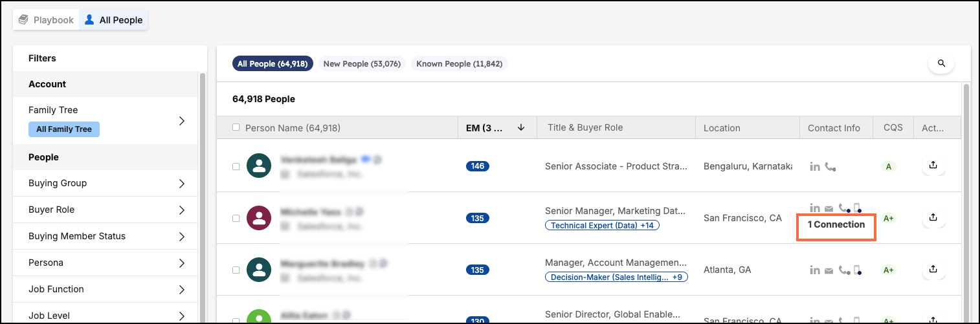The height and width of the screenshot is (324, 980).
Task: Click Senior Manager, Marketing Dat... title
Action: [x=615, y=211]
